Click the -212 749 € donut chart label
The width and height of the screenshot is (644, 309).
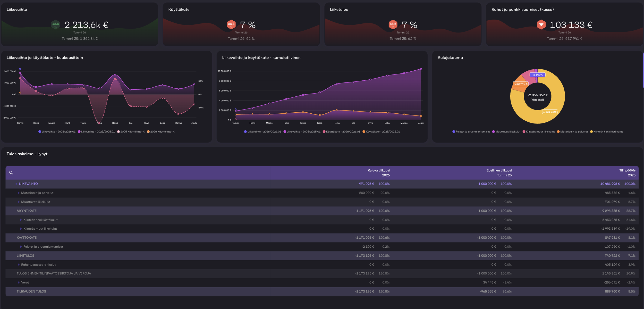coord(520,84)
